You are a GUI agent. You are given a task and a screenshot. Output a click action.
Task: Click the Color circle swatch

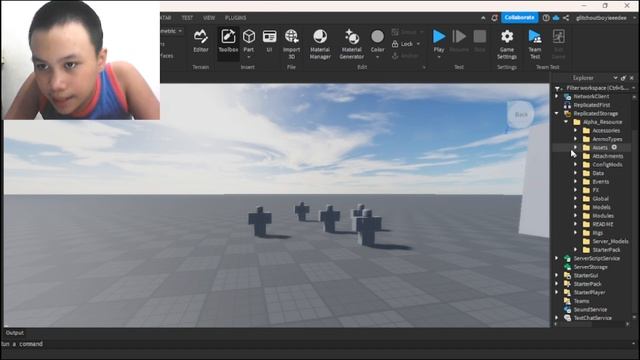(378, 37)
